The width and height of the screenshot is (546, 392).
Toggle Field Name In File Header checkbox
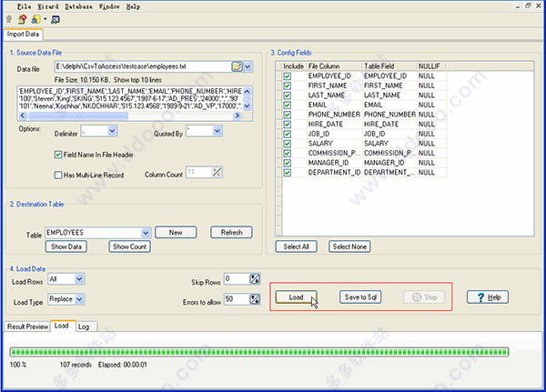(x=58, y=155)
